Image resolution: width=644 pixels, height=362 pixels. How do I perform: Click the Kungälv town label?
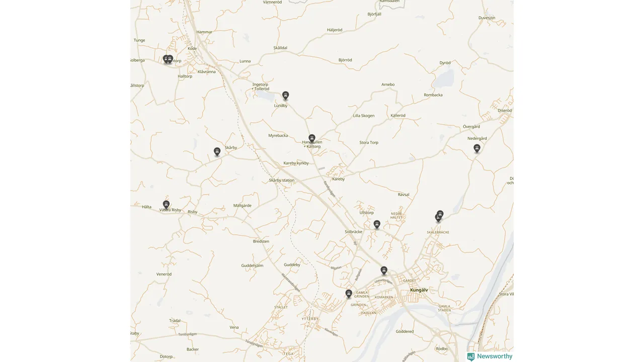tap(419, 290)
